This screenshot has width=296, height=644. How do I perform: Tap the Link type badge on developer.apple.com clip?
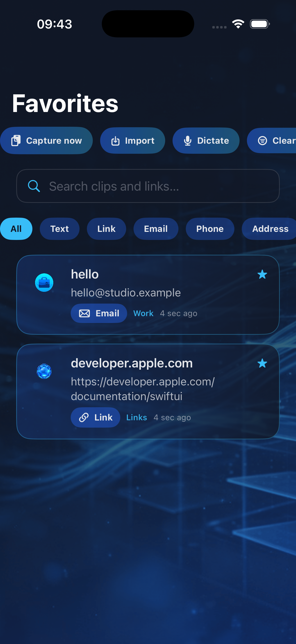pyautogui.click(x=95, y=417)
